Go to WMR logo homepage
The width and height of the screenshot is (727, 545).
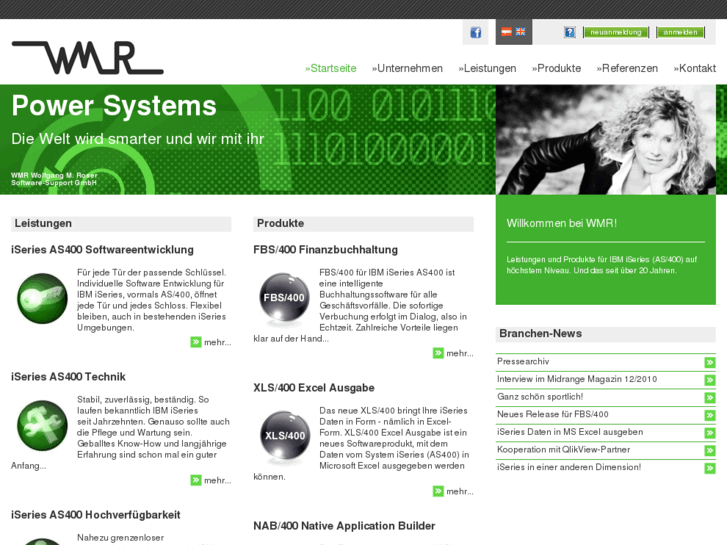[88, 58]
